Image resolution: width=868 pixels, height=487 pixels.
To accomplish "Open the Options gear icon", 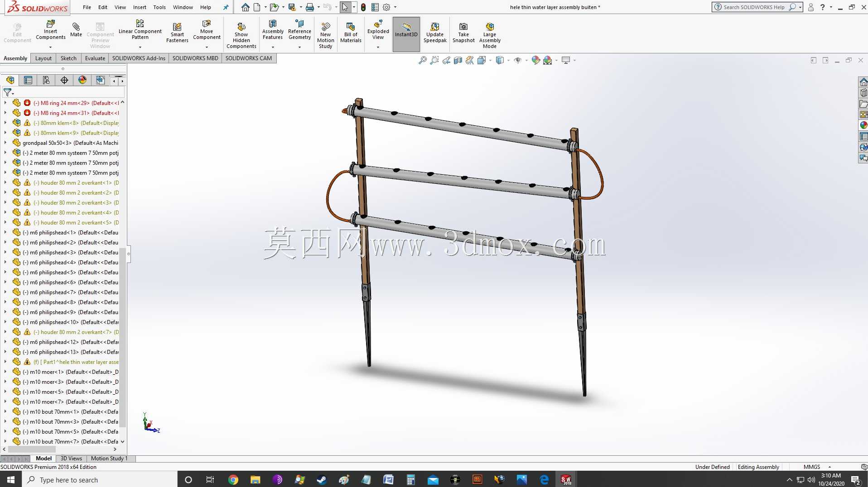I will click(x=386, y=7).
